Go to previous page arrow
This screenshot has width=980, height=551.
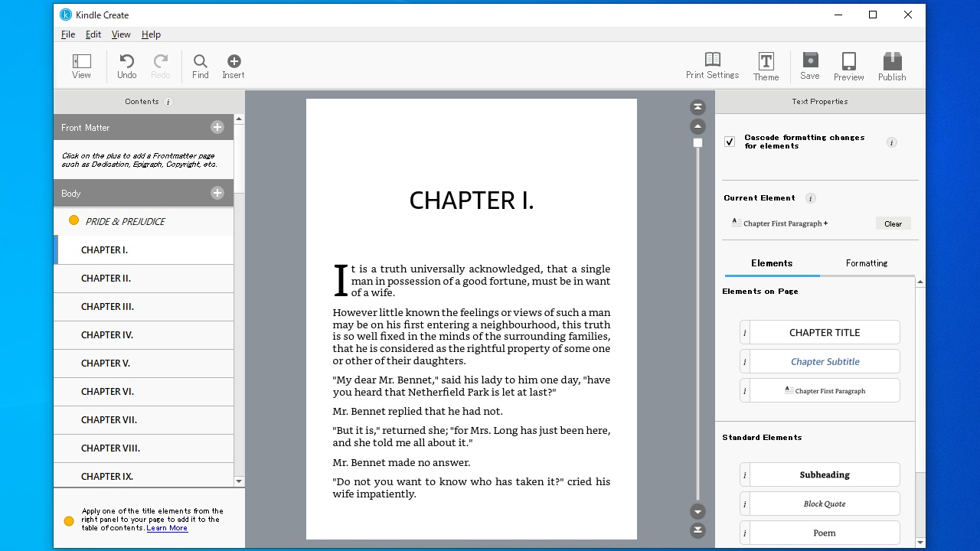pyautogui.click(x=697, y=126)
